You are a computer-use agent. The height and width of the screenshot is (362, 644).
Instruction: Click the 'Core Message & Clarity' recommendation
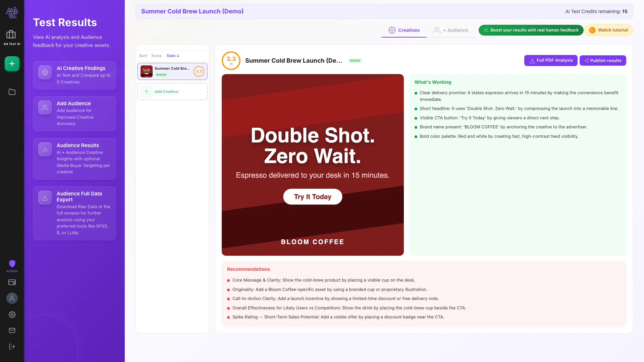click(x=321, y=280)
